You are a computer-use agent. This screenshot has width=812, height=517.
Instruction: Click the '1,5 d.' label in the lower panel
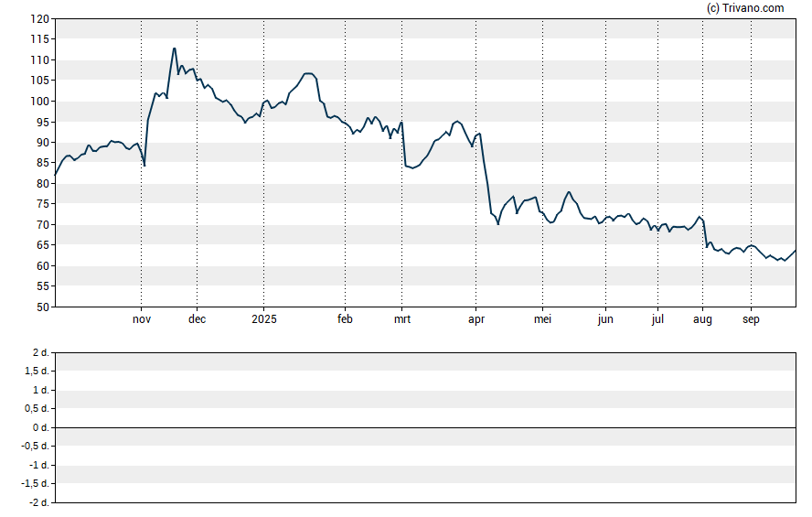tap(37, 372)
